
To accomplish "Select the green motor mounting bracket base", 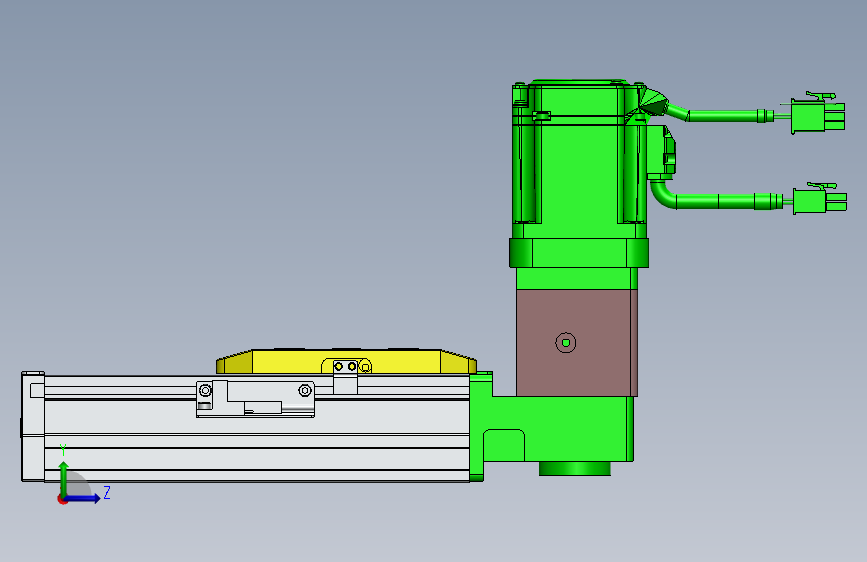I will 553,427.
